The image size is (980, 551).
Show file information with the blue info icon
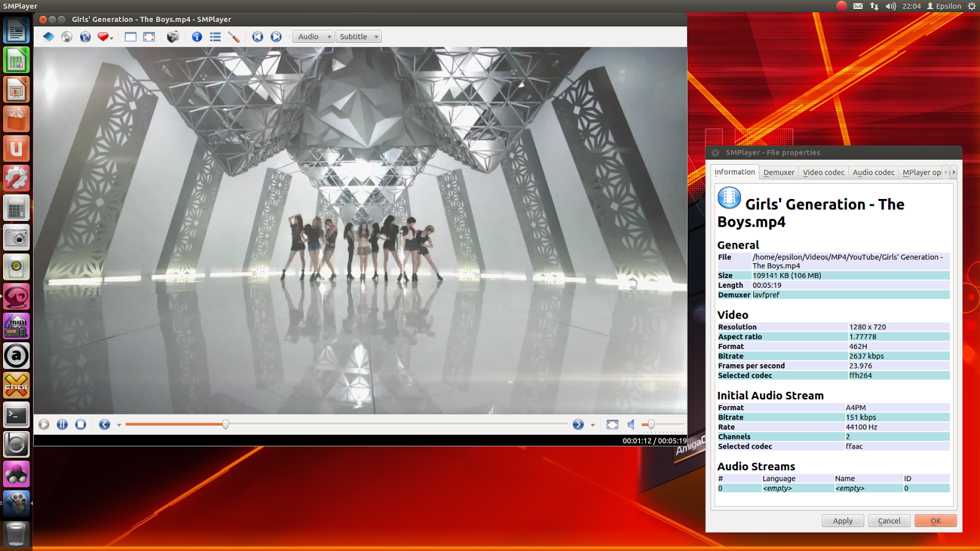coord(197,37)
